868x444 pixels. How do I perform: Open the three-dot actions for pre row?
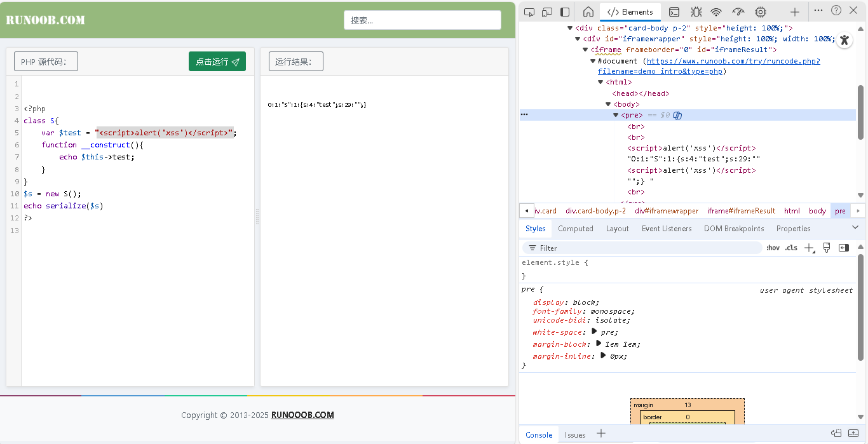524,114
